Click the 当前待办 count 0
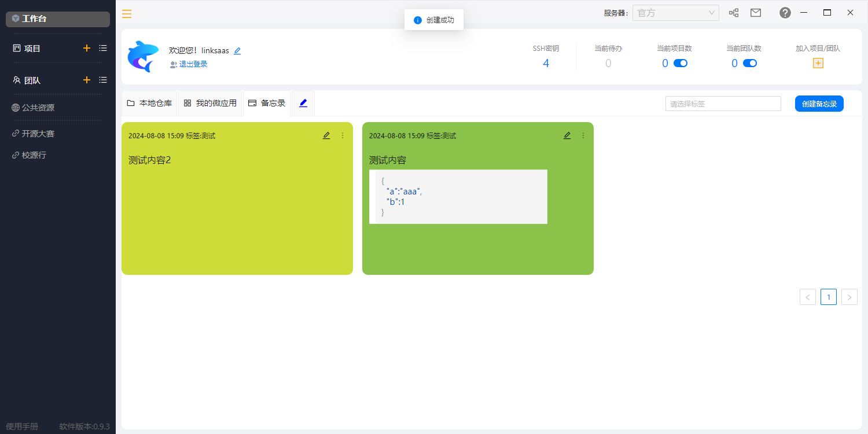868x434 pixels. click(608, 64)
